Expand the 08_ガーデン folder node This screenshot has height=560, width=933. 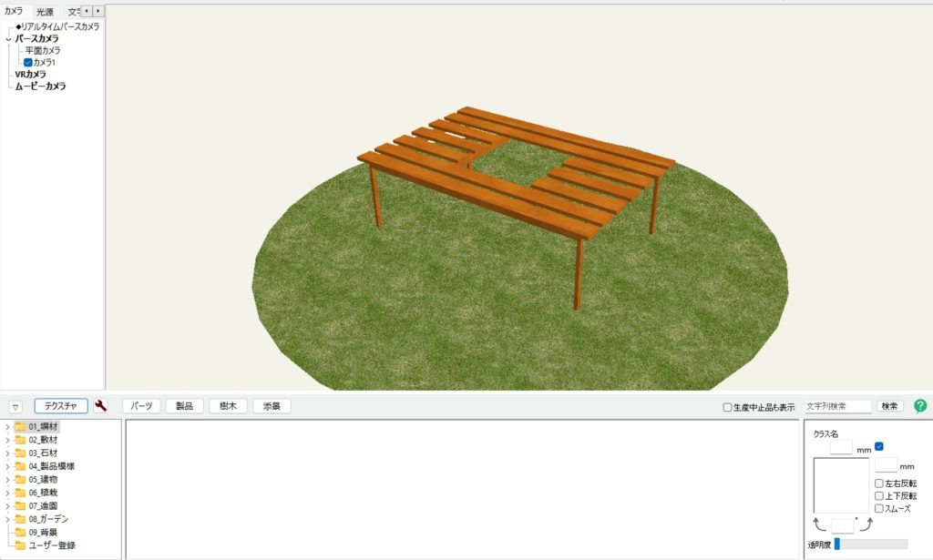pos(7,519)
